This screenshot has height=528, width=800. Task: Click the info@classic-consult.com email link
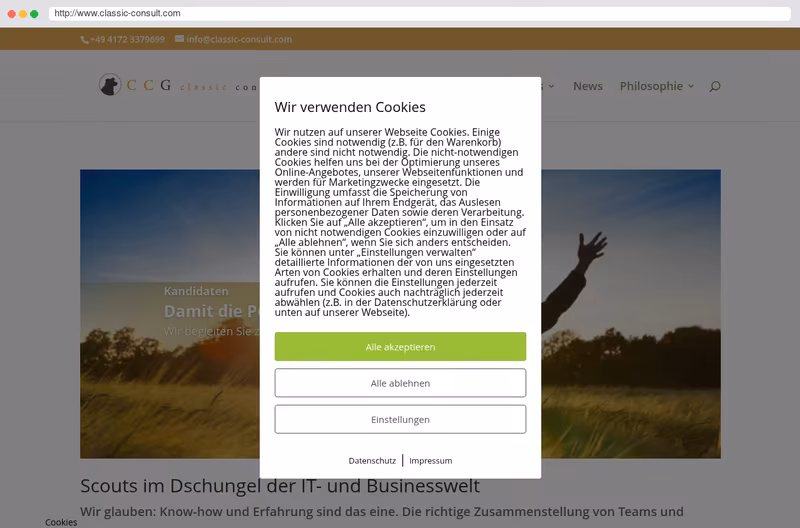click(239, 39)
